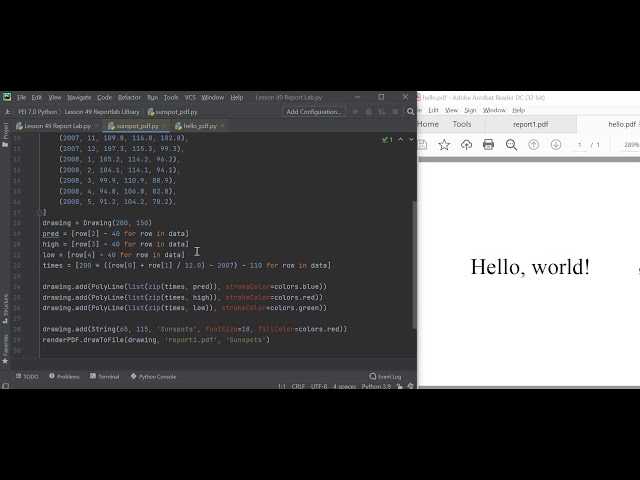Open the File menu in PyCharm

tap(21, 98)
